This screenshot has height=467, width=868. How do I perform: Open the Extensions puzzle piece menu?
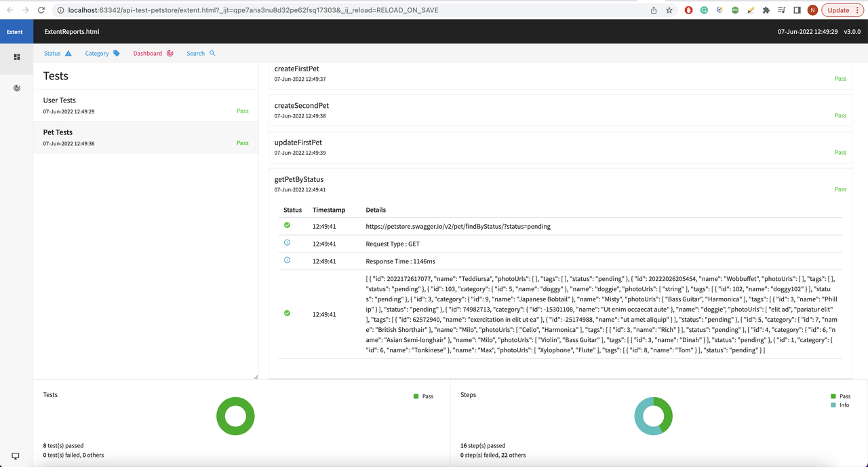click(766, 10)
